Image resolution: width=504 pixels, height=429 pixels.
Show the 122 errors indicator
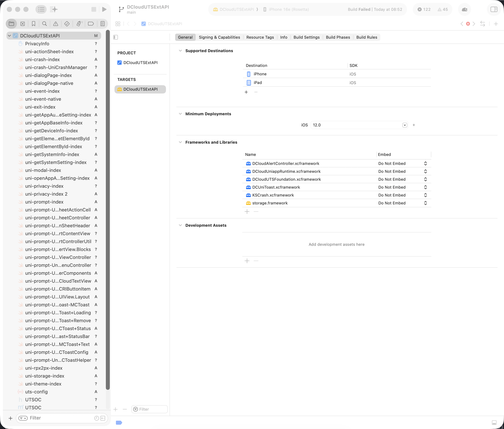(x=424, y=9)
